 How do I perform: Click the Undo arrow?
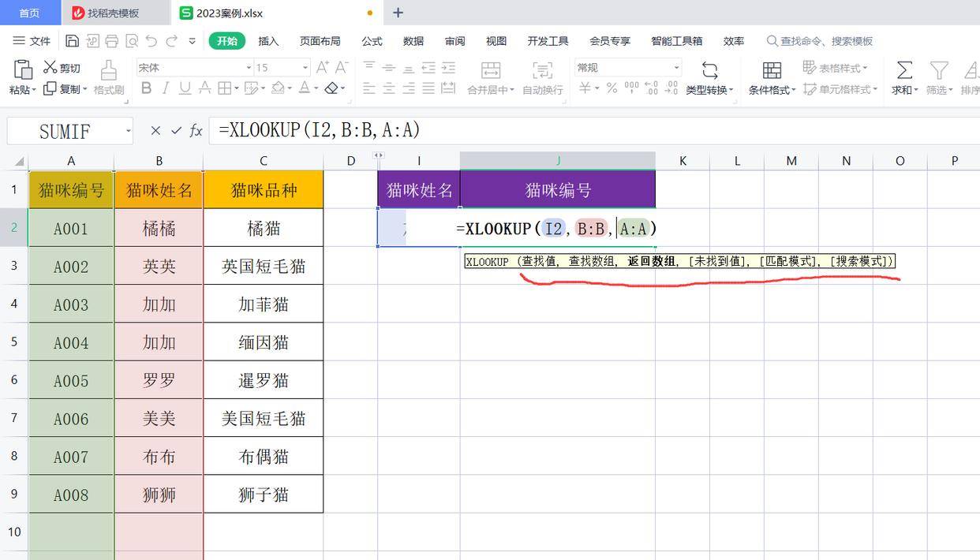[151, 41]
